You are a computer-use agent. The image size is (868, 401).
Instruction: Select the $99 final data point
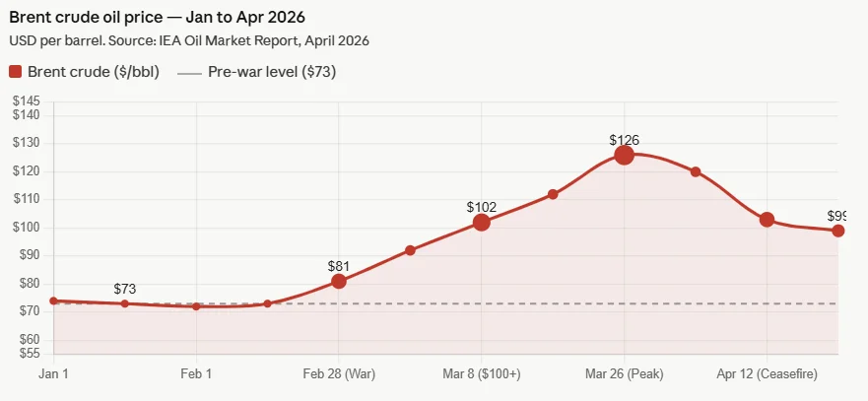point(837,231)
